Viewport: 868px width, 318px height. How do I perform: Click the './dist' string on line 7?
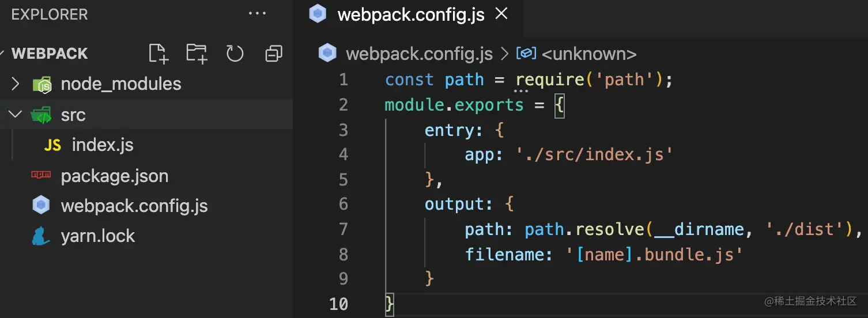pyautogui.click(x=805, y=229)
